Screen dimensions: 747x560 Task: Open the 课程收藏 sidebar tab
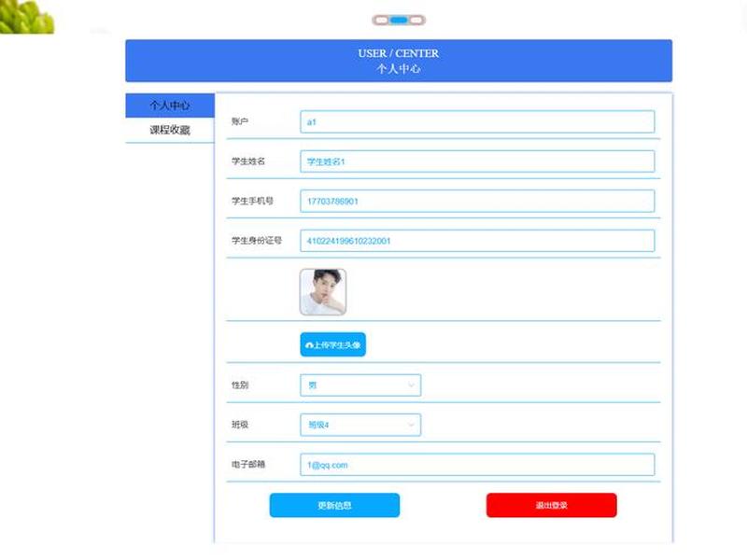click(x=170, y=130)
